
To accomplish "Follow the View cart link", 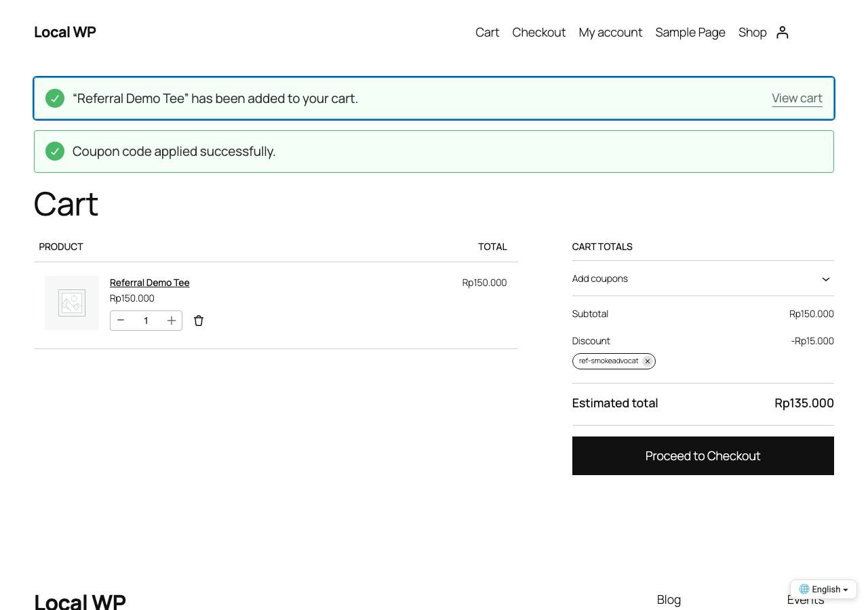I will 797,98.
